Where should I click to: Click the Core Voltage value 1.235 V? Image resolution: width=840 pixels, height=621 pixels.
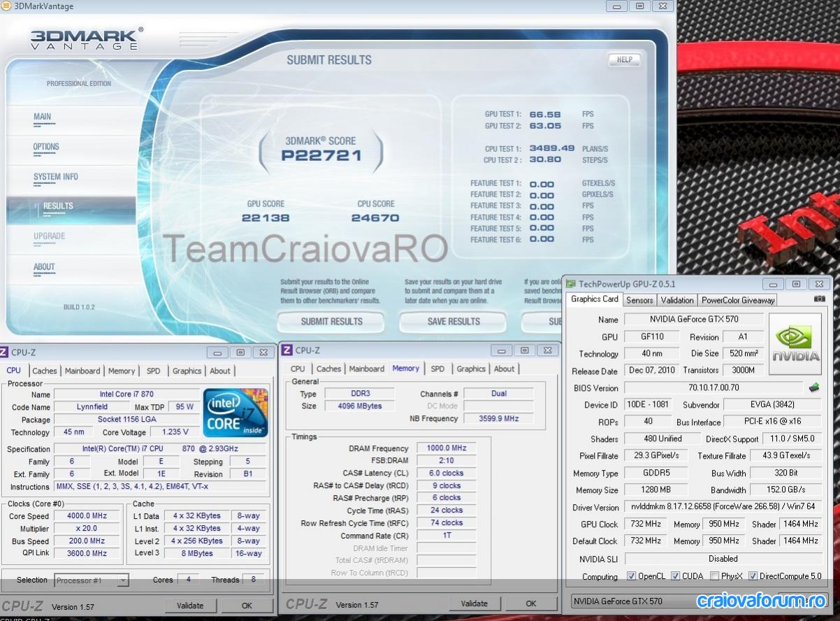pos(175,432)
